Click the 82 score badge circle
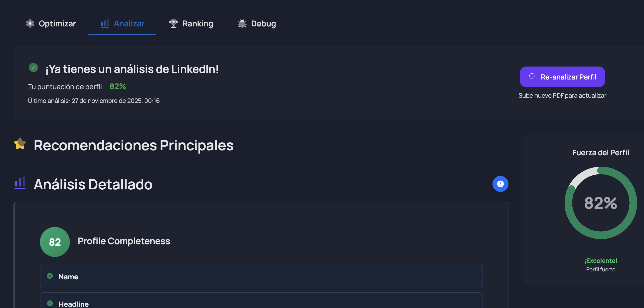Viewport: 644px width, 308px height. 54,242
